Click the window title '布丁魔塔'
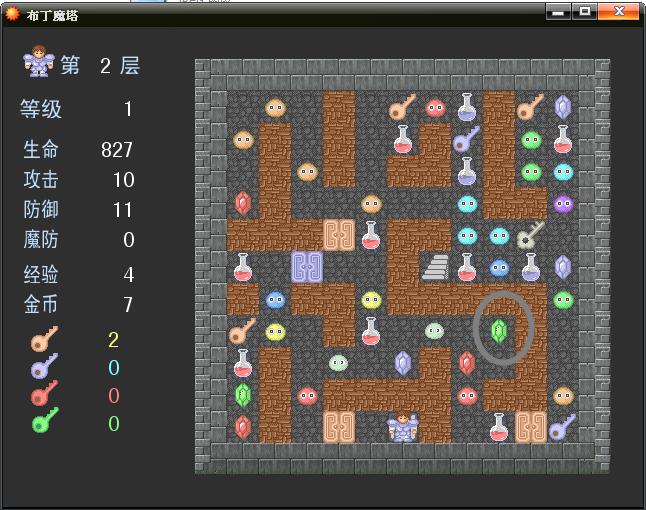This screenshot has width=646, height=510. tap(52, 16)
